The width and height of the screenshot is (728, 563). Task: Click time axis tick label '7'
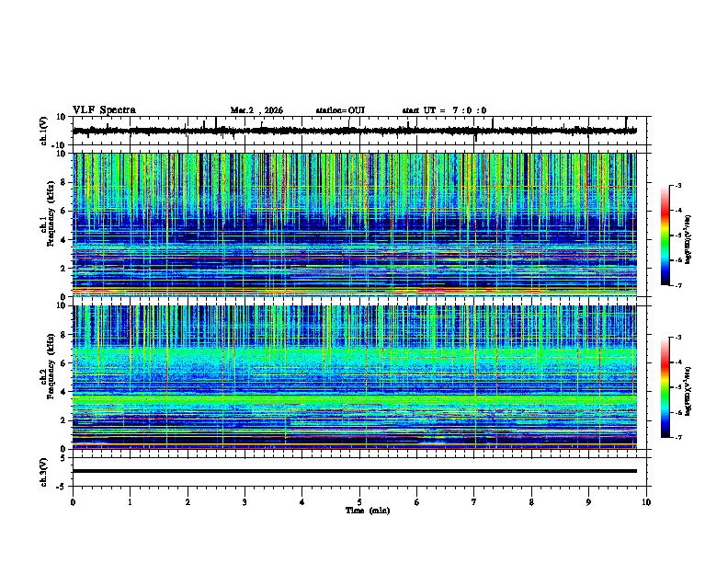pyautogui.click(x=474, y=502)
